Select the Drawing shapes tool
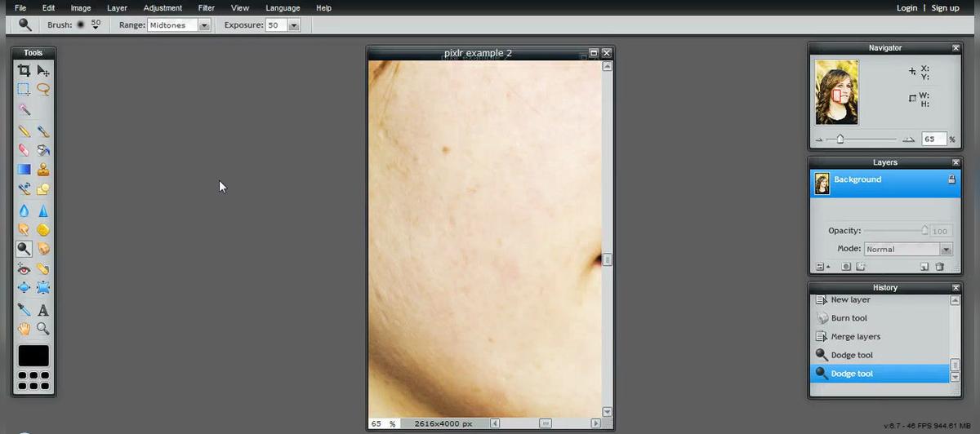The image size is (980, 434). (x=43, y=189)
